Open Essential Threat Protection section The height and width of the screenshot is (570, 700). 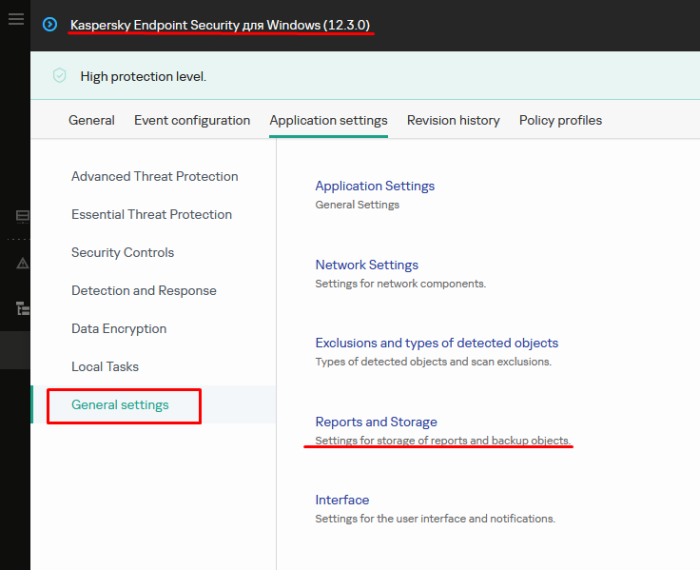click(x=151, y=215)
